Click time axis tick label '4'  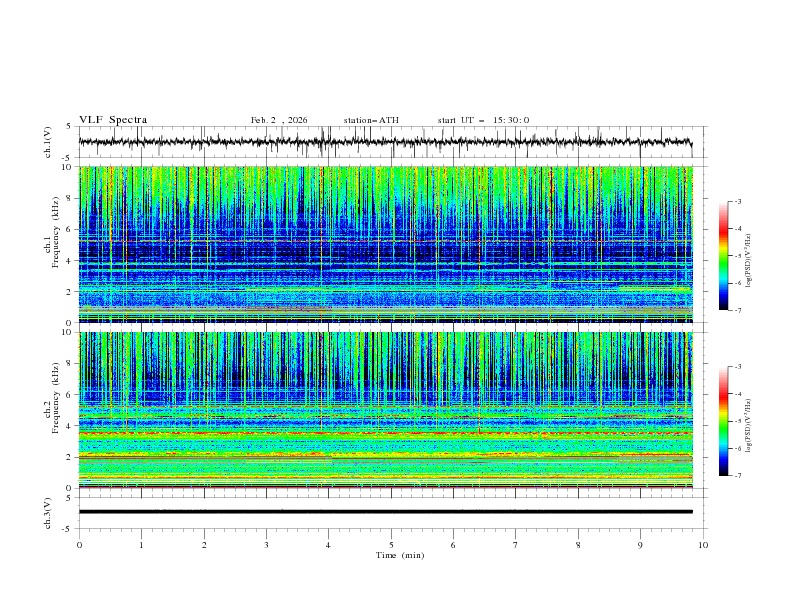[328, 545]
